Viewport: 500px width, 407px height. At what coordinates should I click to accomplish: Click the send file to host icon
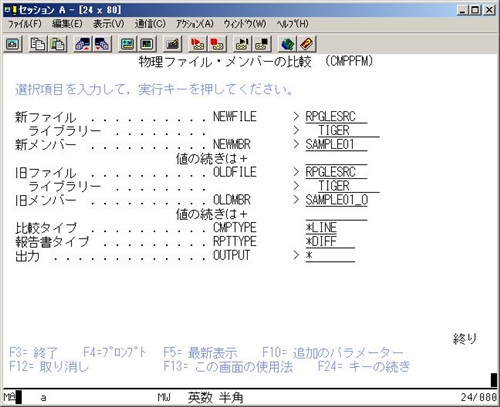[82, 44]
